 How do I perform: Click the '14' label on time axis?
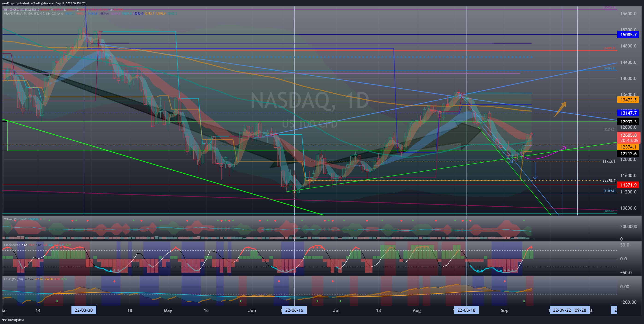(x=38, y=310)
